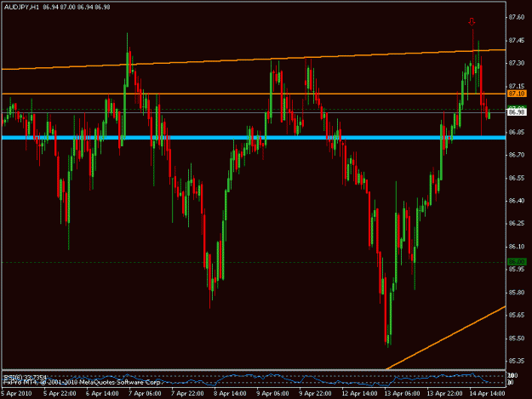Select the thick blue horizontal support line
This screenshot has height=399, width=532.
(x=253, y=138)
